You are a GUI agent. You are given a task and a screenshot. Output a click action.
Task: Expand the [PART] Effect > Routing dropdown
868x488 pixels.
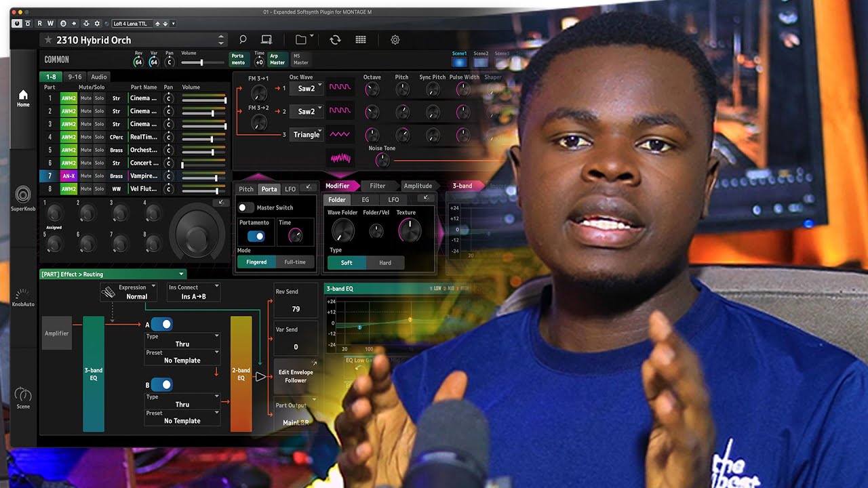point(112,274)
